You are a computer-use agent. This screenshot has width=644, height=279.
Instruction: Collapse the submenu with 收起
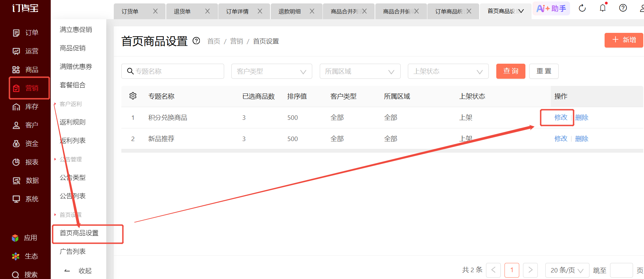click(x=78, y=271)
